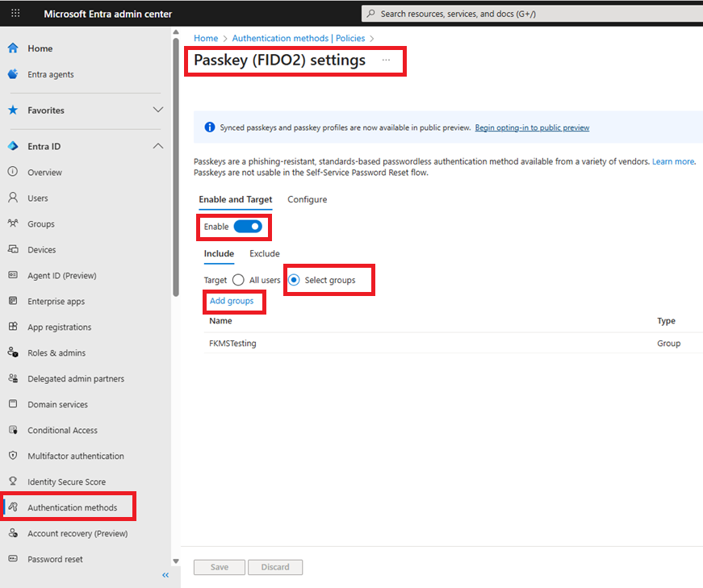Open the app launcher waffle icon
The image size is (703, 588).
(15, 13)
